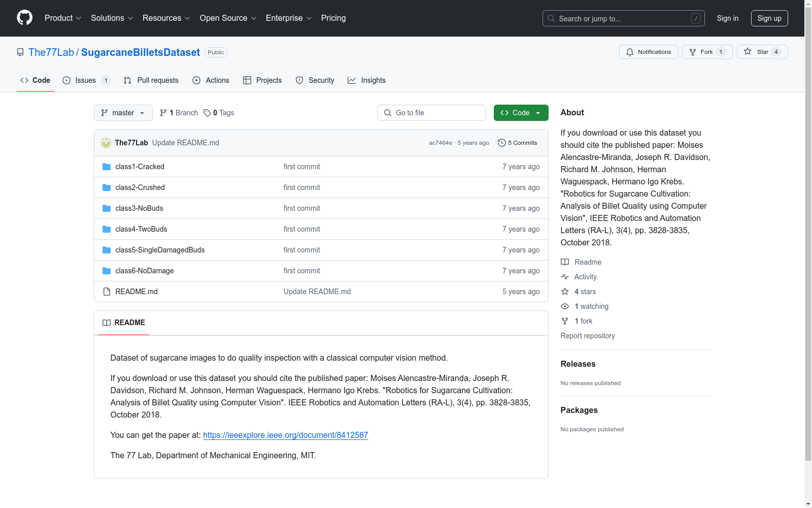This screenshot has width=812, height=508.
Task: Open the class4-TwoBuds folder
Action: pyautogui.click(x=141, y=229)
